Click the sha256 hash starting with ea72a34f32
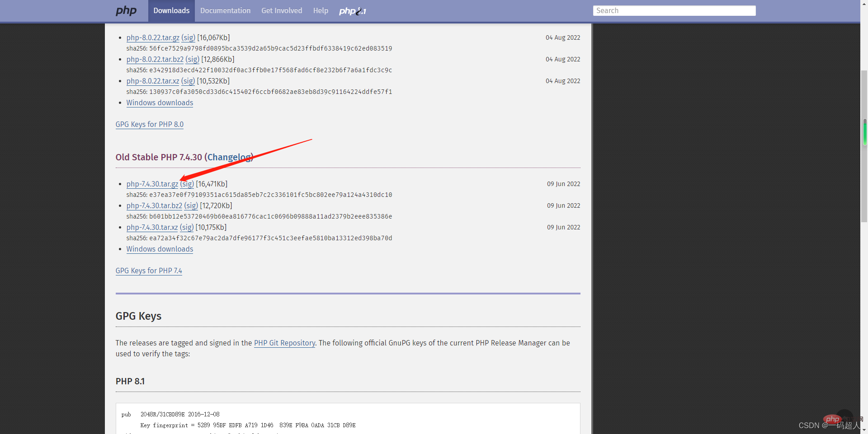This screenshot has height=434, width=868. (271, 238)
